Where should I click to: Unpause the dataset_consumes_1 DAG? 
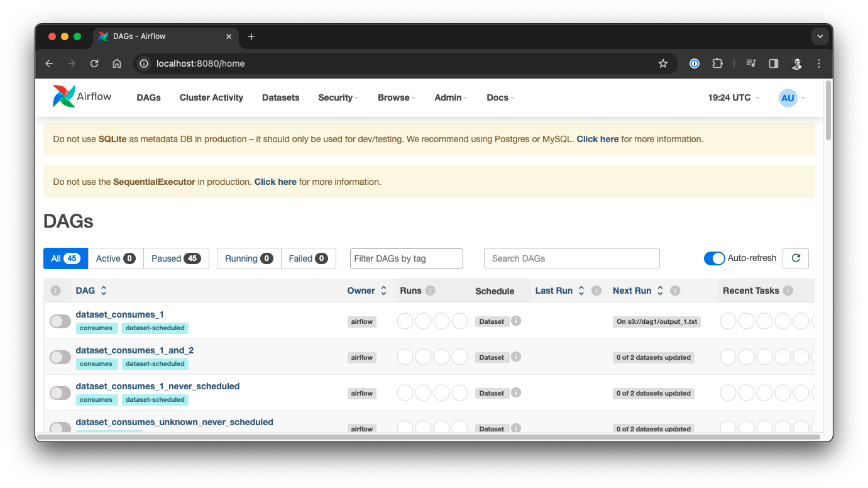(x=60, y=321)
